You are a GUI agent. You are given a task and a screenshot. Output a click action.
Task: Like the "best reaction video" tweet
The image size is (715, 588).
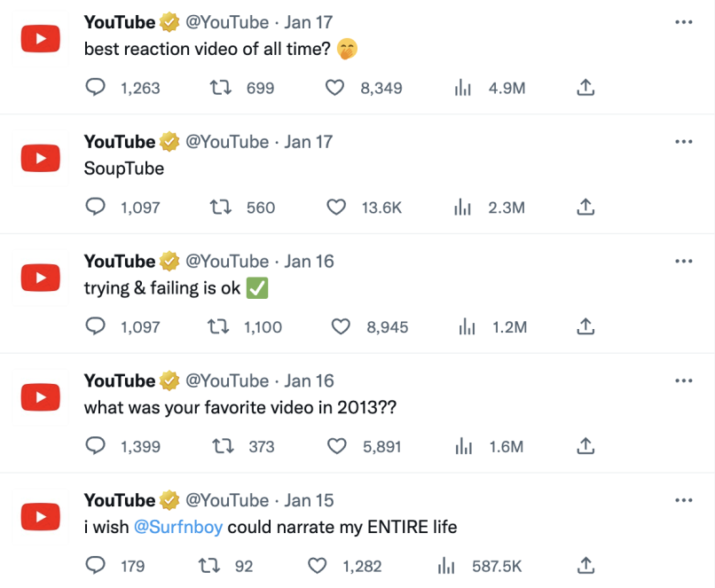click(334, 88)
